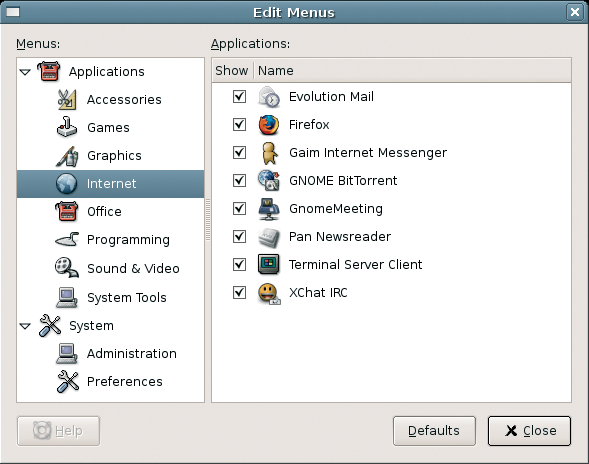This screenshot has height=464, width=589.
Task: Select the Evolution Mail icon
Action: click(269, 97)
